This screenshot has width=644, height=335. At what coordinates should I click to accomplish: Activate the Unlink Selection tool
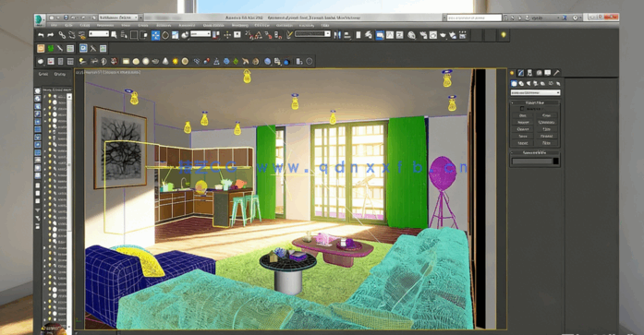72,35
